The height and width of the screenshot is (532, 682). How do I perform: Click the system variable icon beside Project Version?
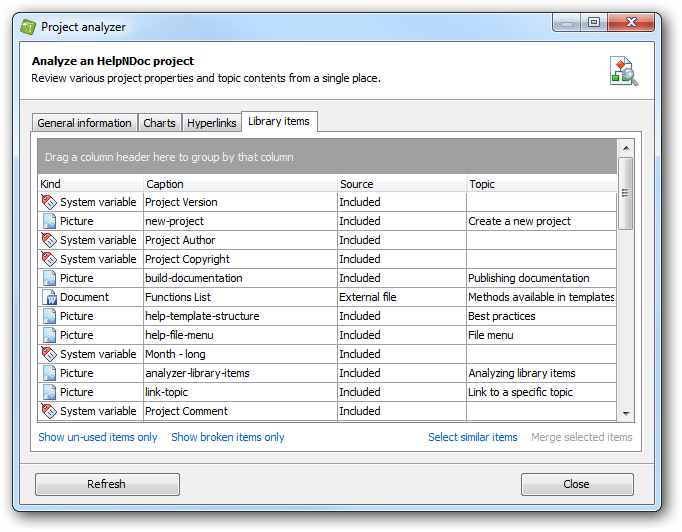[x=49, y=202]
